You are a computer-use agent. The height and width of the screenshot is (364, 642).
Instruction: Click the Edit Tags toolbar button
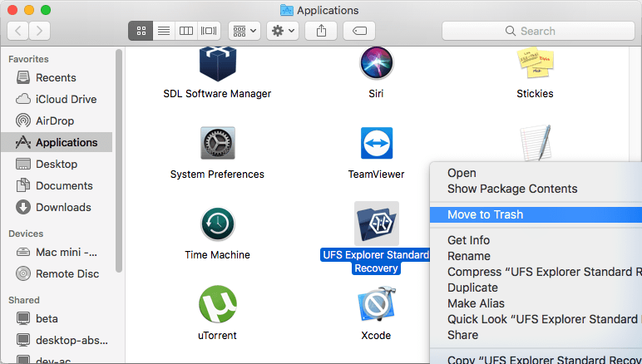click(359, 31)
